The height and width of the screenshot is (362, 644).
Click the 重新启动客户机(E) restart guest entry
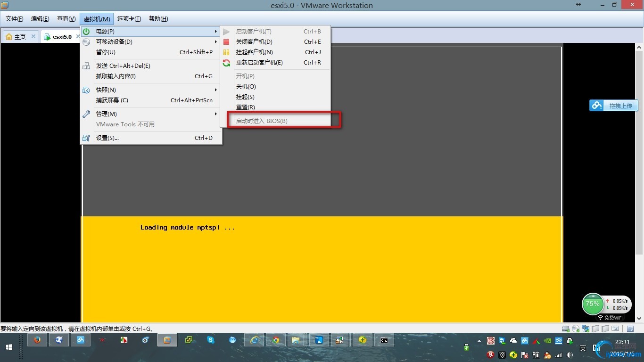pyautogui.click(x=276, y=63)
